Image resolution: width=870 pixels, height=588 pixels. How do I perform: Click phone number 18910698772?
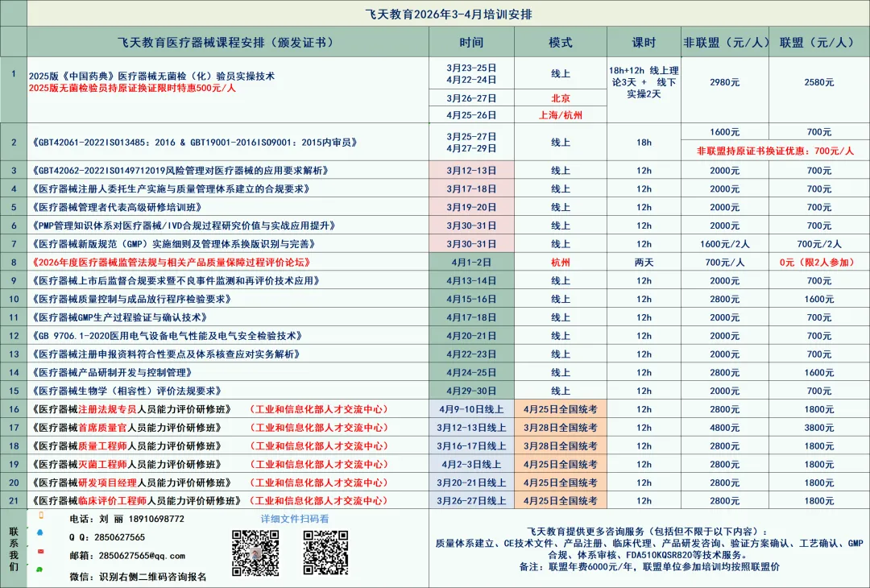pos(156,520)
